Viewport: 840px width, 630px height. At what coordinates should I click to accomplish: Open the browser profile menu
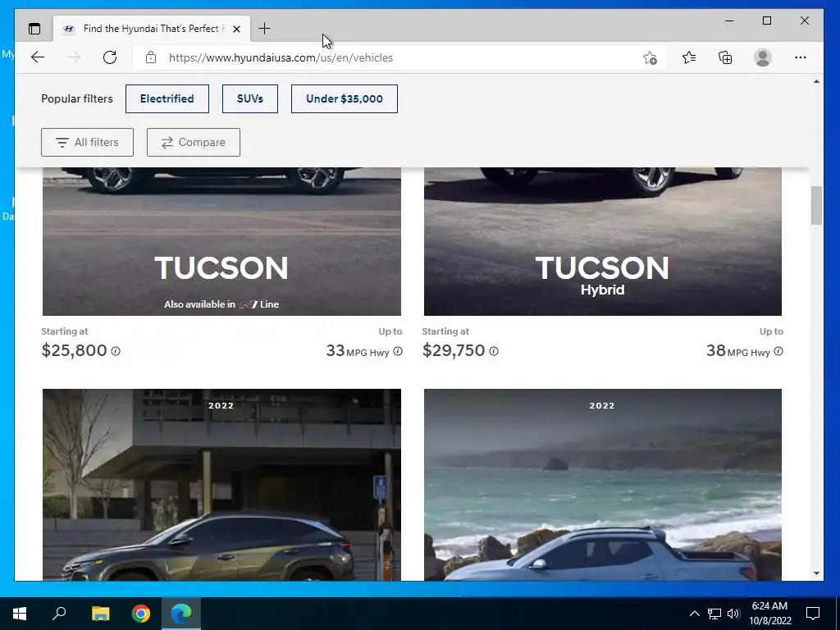tap(762, 57)
